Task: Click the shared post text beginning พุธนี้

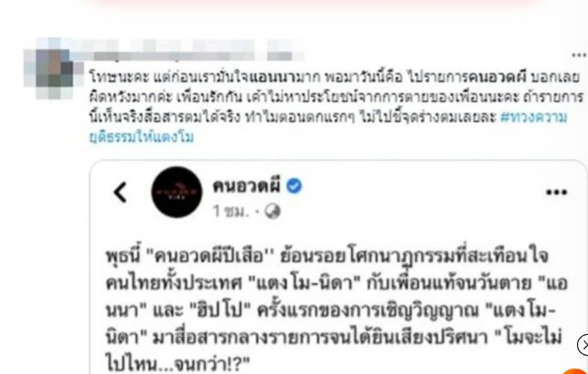Action: click(x=336, y=311)
